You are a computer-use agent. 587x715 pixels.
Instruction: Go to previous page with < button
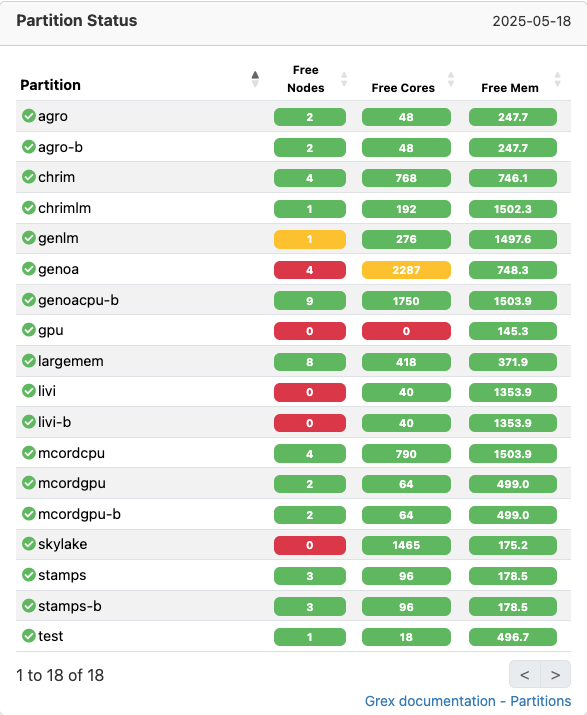point(525,674)
